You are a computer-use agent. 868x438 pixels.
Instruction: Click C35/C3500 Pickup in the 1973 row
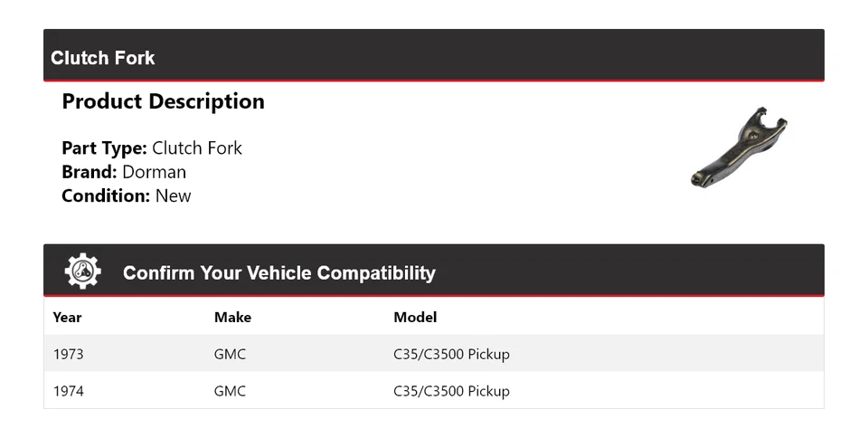pyautogui.click(x=451, y=354)
